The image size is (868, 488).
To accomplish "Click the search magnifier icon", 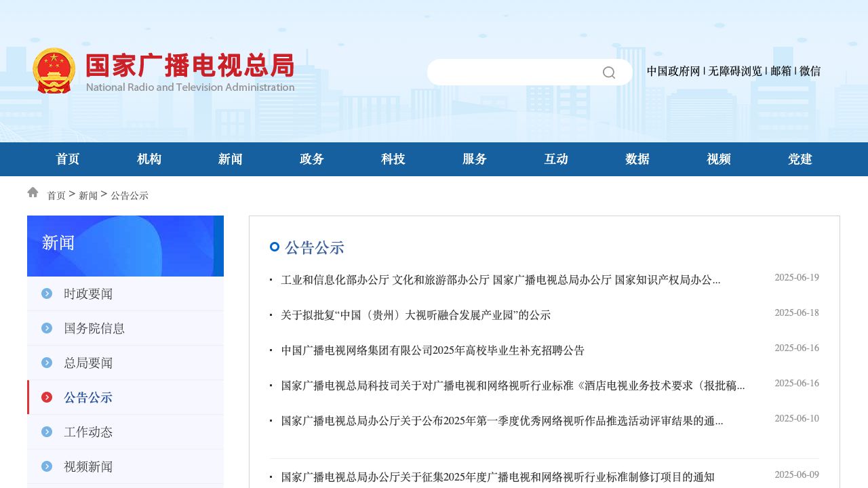I will [608, 73].
